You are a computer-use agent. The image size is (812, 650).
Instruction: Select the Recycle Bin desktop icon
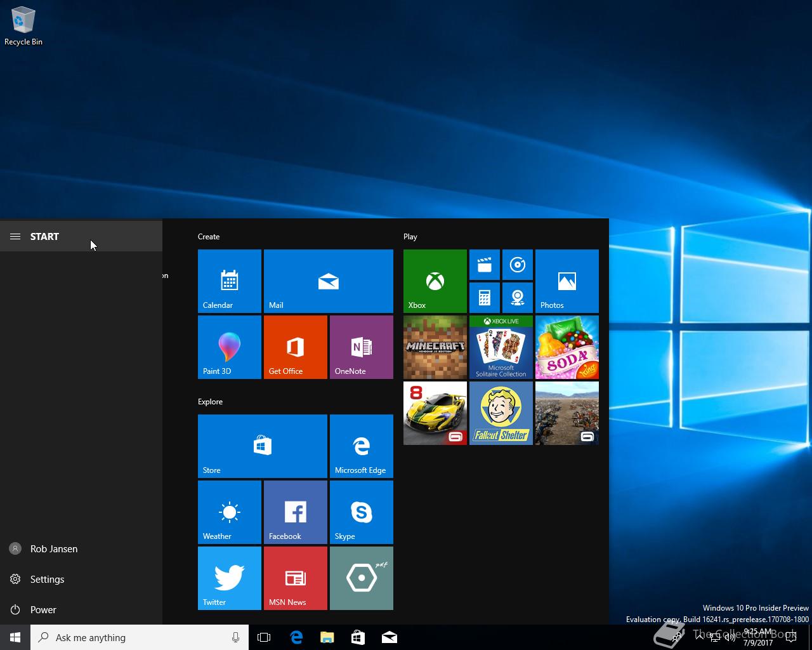coord(23,27)
